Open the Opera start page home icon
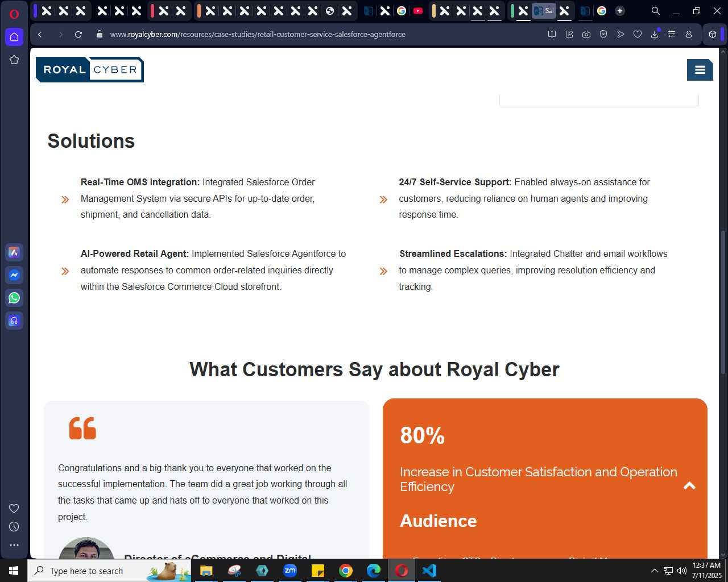Screen dimensions: 728x582 14,37
